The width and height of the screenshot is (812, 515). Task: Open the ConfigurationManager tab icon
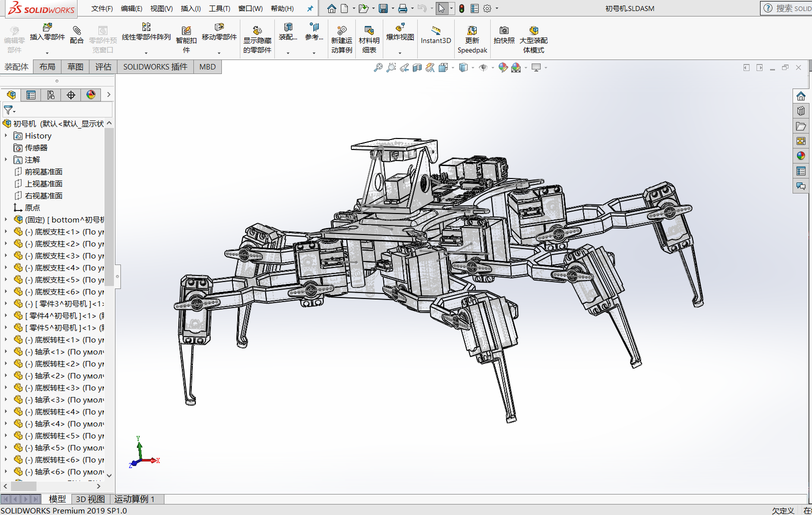coord(51,95)
